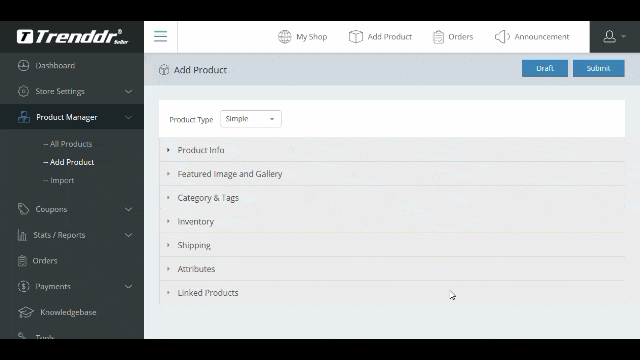This screenshot has height=360, width=640.
Task: Open the Product Type dropdown
Action: pos(251,119)
